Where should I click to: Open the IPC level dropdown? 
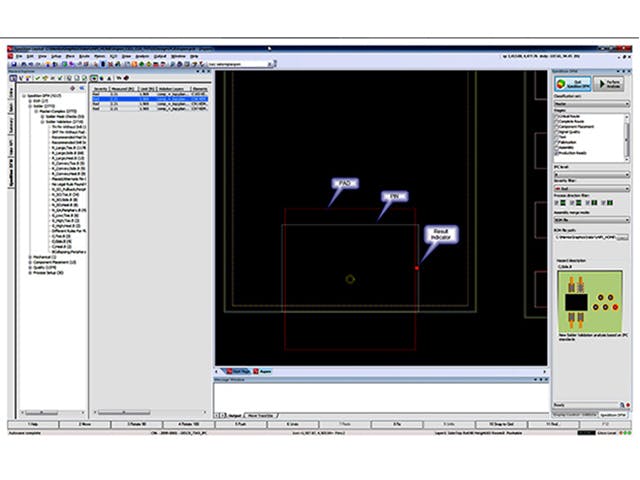click(x=591, y=174)
